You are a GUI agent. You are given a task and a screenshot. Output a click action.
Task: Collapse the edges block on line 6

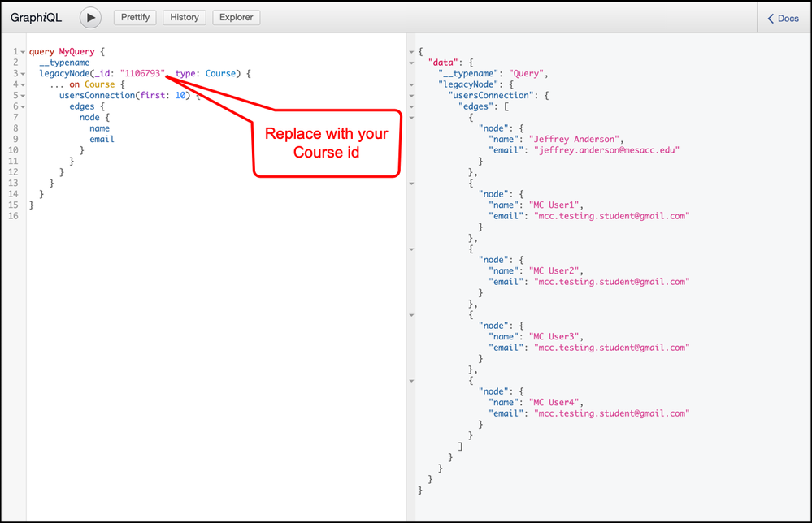22,106
